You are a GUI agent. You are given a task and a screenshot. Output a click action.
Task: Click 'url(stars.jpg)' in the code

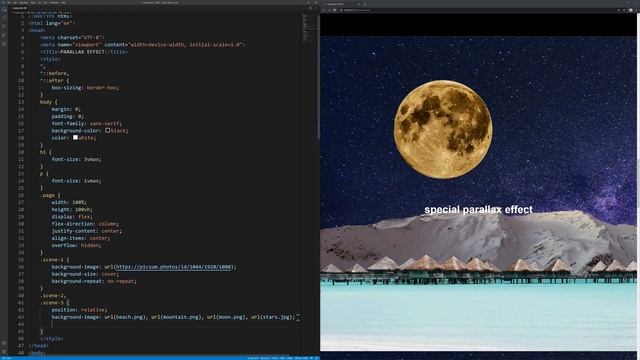[271, 317]
